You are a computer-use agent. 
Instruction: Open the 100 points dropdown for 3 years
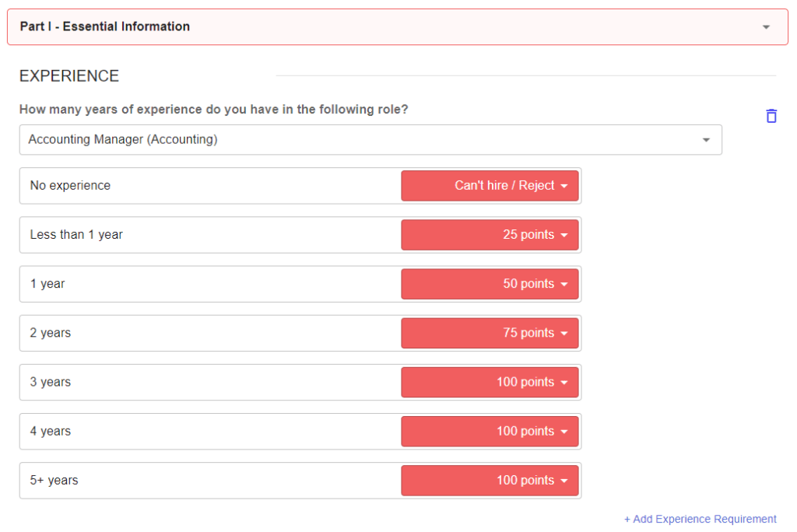490,382
